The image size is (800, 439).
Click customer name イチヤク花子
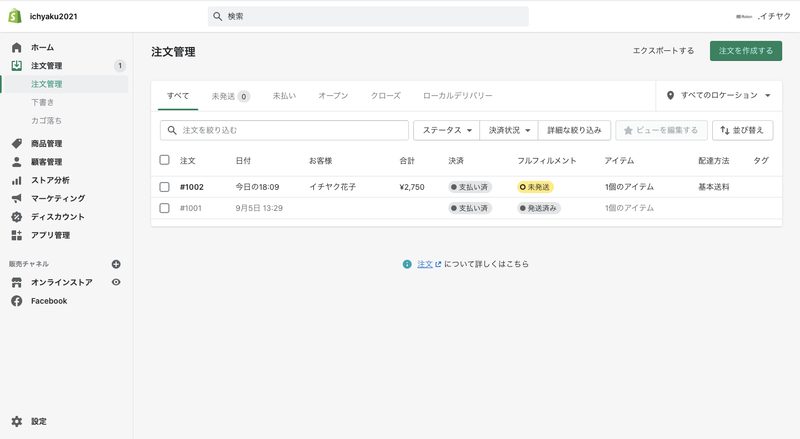(333, 187)
